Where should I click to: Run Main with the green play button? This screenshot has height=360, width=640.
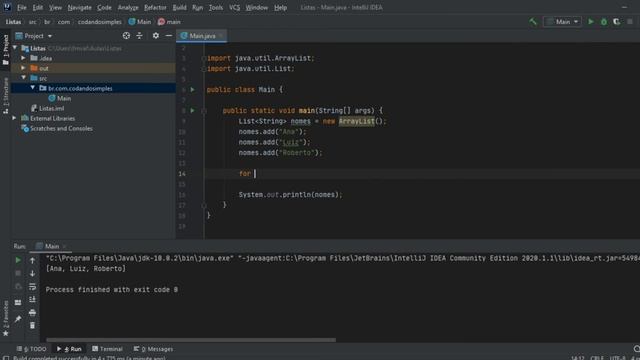point(591,22)
